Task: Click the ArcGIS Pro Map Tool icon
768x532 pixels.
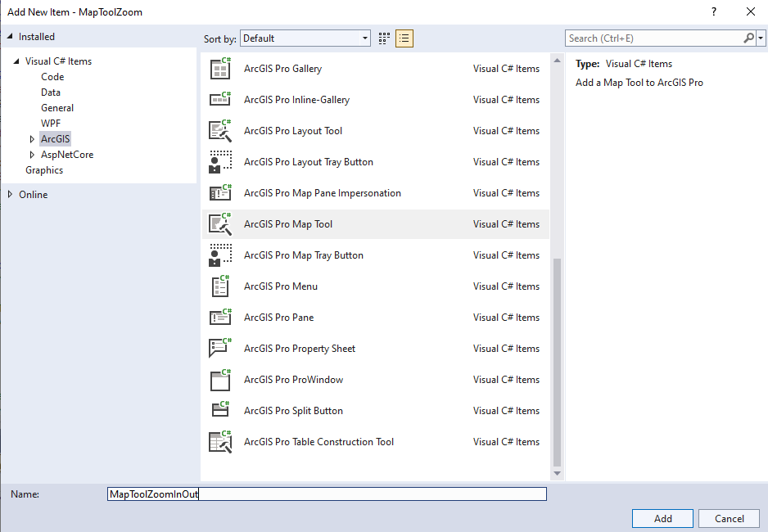Action: coord(220,224)
